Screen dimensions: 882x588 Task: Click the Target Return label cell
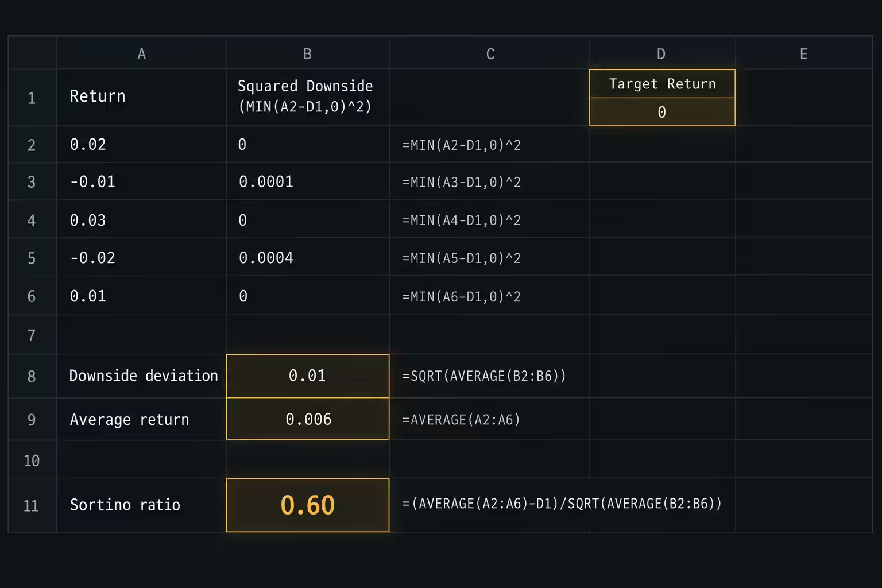pyautogui.click(x=662, y=84)
